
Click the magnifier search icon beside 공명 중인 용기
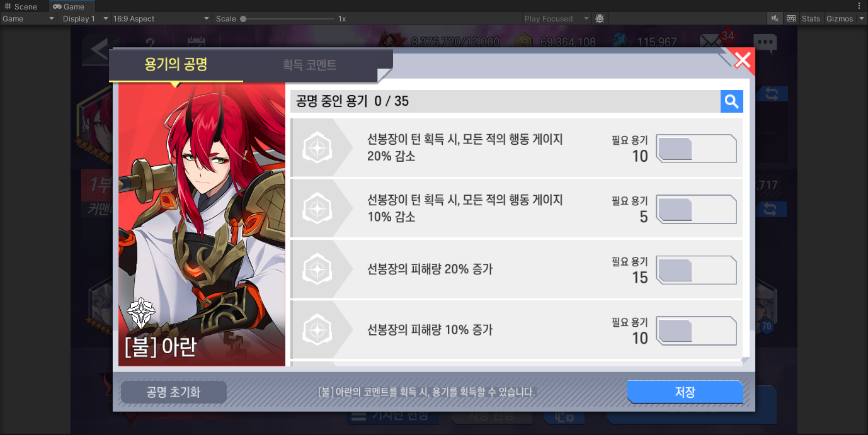pos(732,101)
